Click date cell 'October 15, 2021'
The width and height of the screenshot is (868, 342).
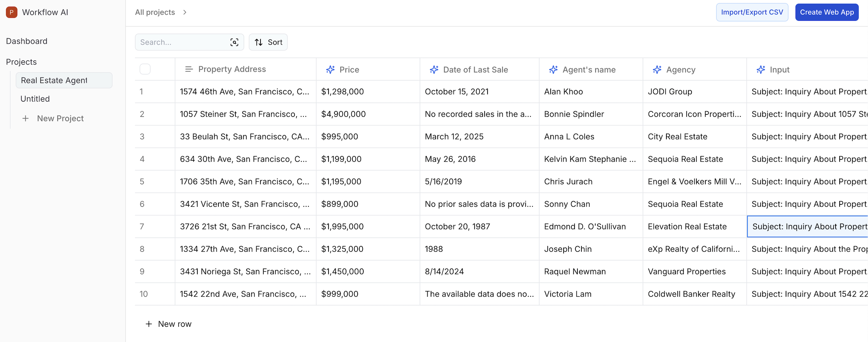click(480, 91)
